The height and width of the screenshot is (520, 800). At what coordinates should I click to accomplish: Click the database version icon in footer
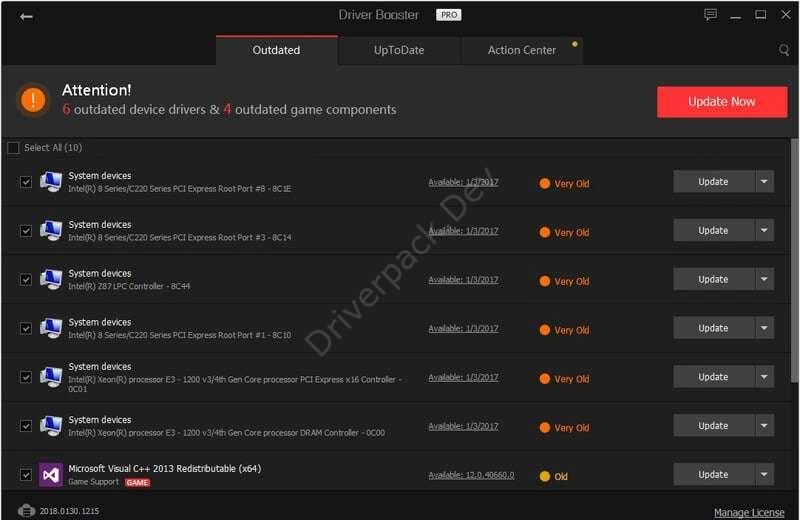coord(27,510)
